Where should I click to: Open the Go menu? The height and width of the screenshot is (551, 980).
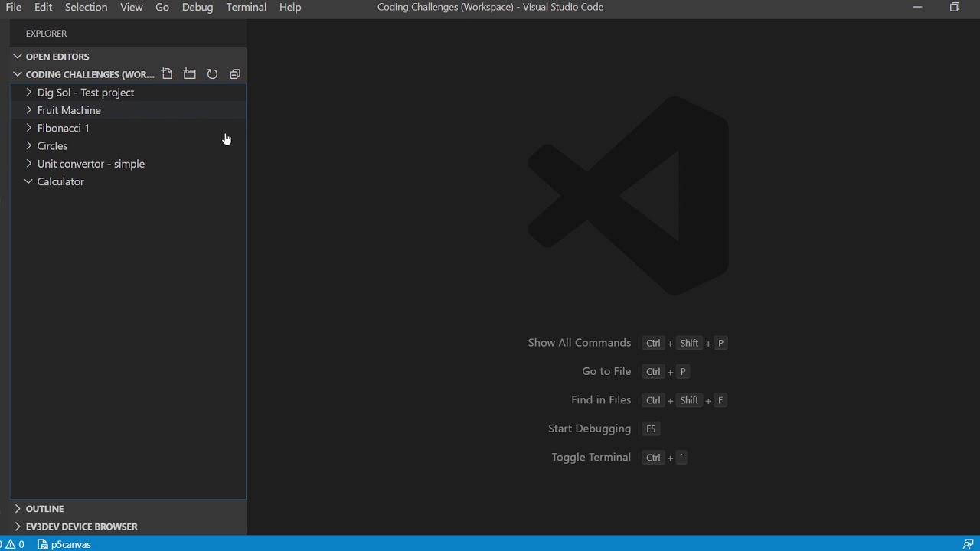point(162,7)
